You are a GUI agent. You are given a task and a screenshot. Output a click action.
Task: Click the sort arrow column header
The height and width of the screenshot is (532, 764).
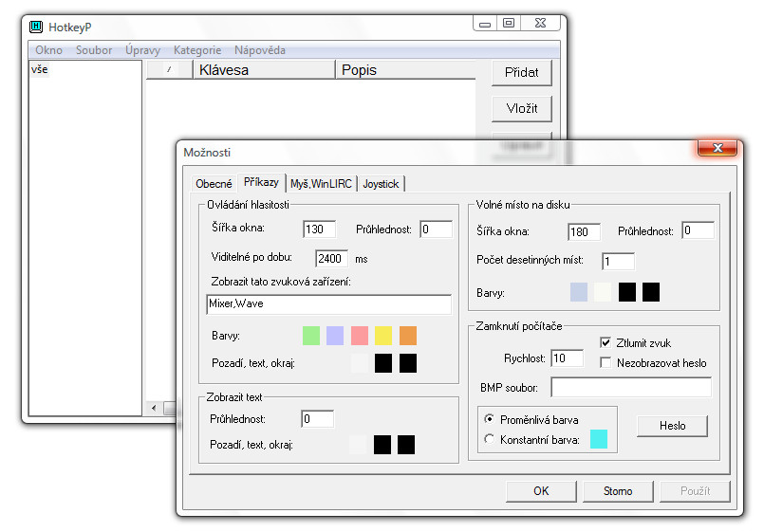[x=170, y=69]
